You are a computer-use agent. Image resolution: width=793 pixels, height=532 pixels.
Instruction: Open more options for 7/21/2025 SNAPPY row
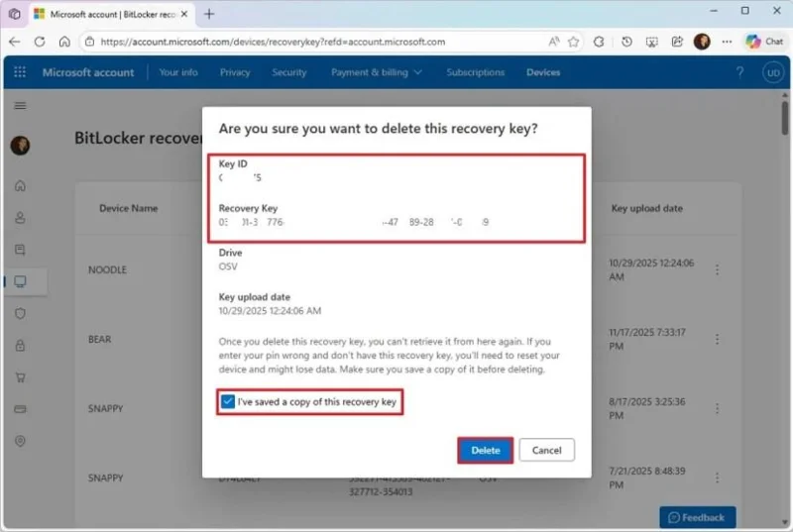pos(717,478)
